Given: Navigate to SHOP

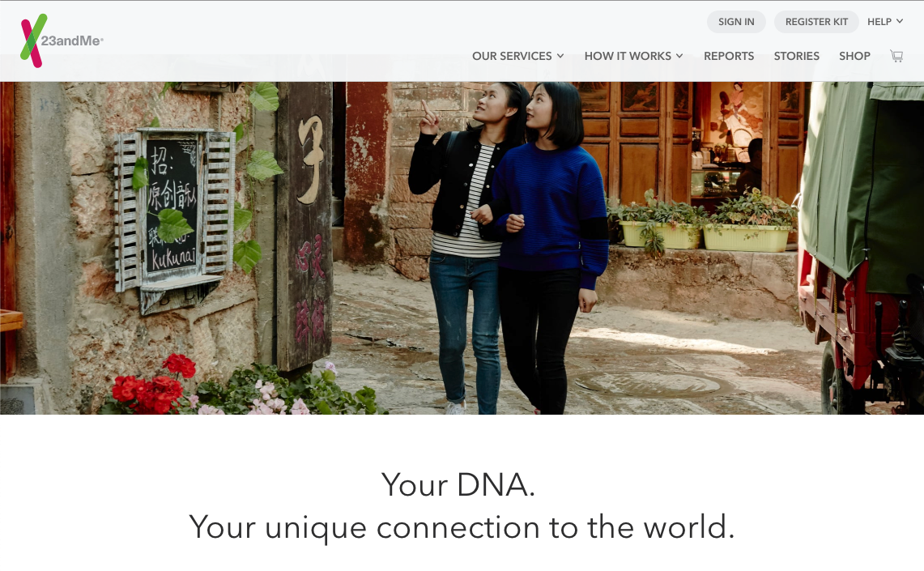Looking at the screenshot, I should (854, 56).
